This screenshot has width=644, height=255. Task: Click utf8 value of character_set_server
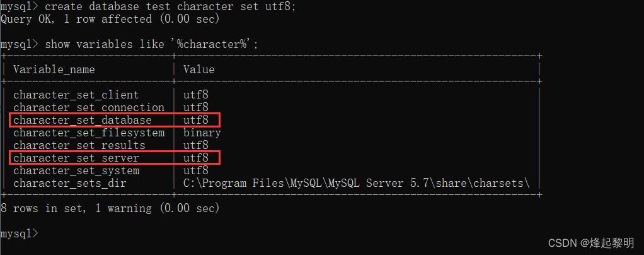[196, 158]
